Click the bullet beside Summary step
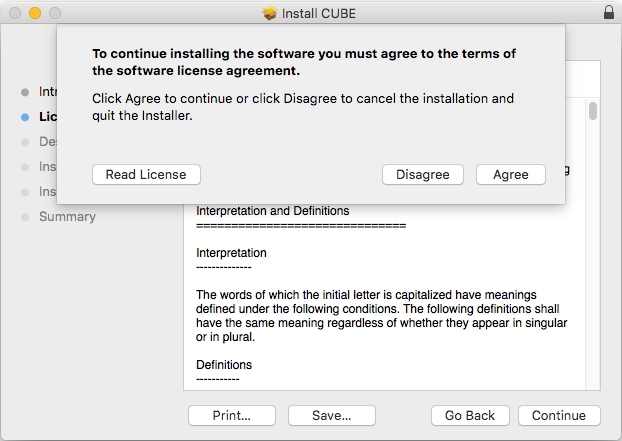 point(25,217)
